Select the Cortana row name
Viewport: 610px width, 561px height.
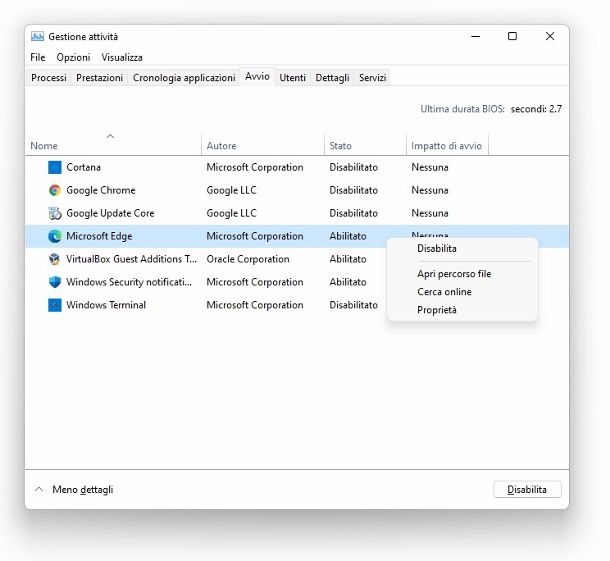click(83, 167)
